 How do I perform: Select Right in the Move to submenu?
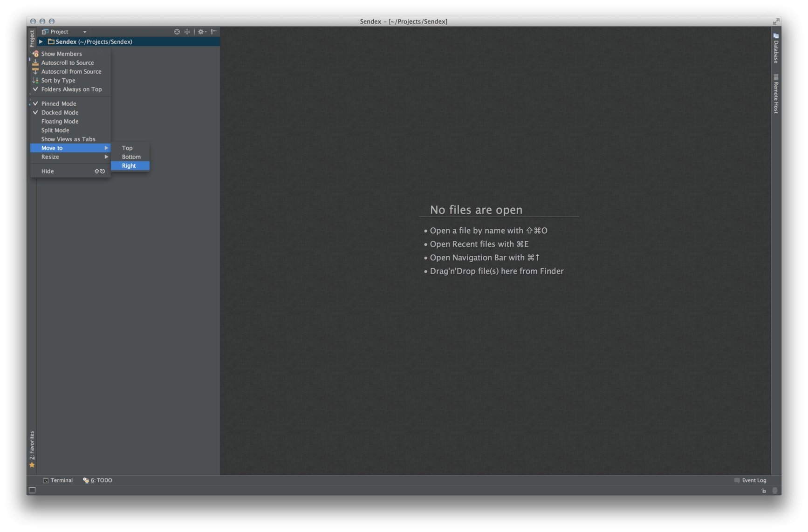[x=129, y=166]
